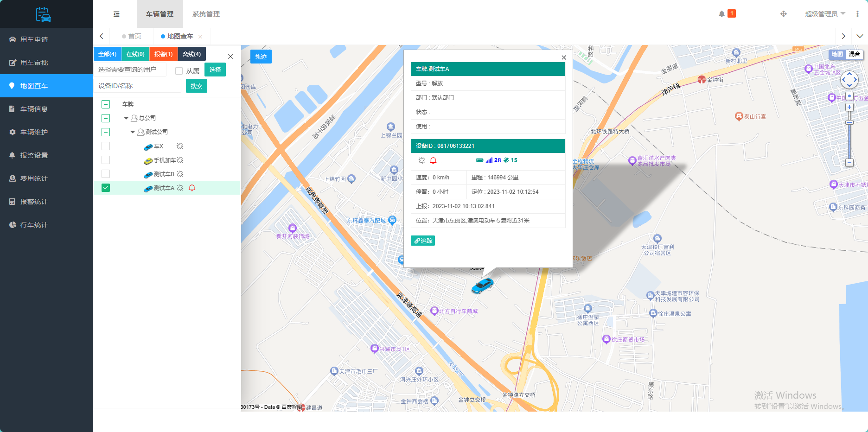Click the red alarm bell in popup
Image resolution: width=868 pixels, height=432 pixels.
coord(433,160)
